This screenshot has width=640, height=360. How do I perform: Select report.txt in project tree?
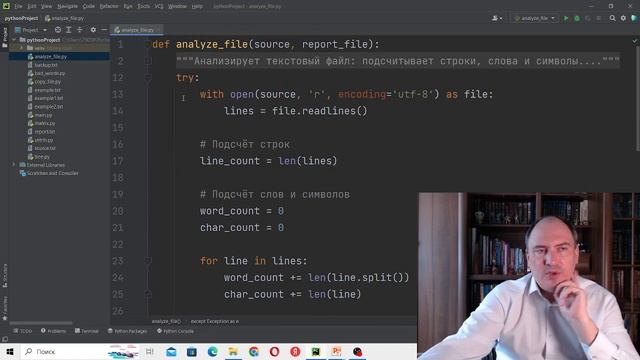(x=44, y=132)
